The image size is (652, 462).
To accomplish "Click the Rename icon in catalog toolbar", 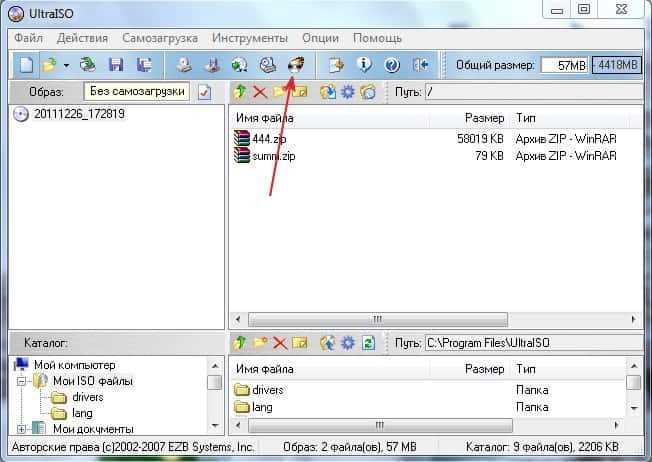I will (x=300, y=343).
